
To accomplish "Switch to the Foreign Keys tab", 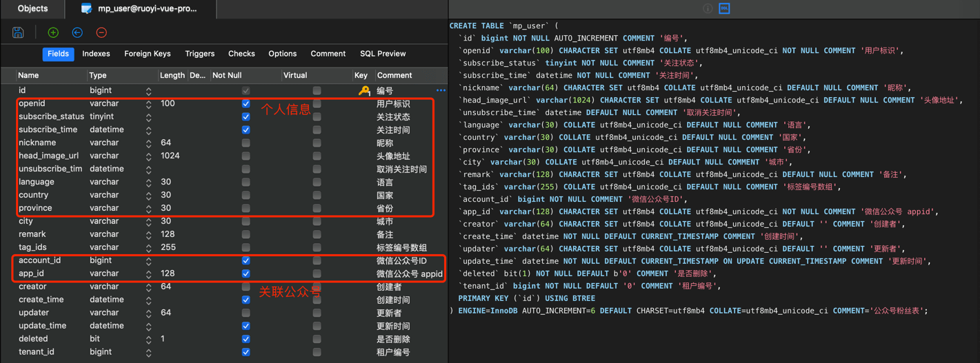I will coord(147,54).
